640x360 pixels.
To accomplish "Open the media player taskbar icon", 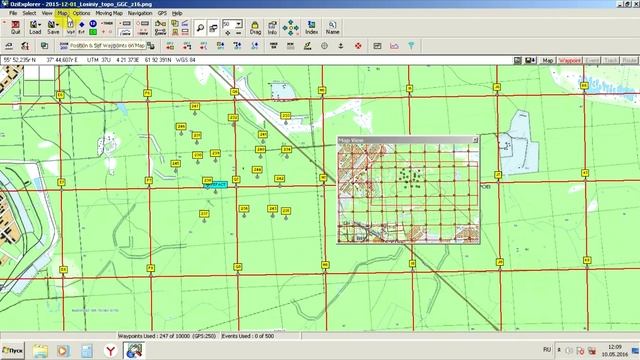I will (63, 351).
